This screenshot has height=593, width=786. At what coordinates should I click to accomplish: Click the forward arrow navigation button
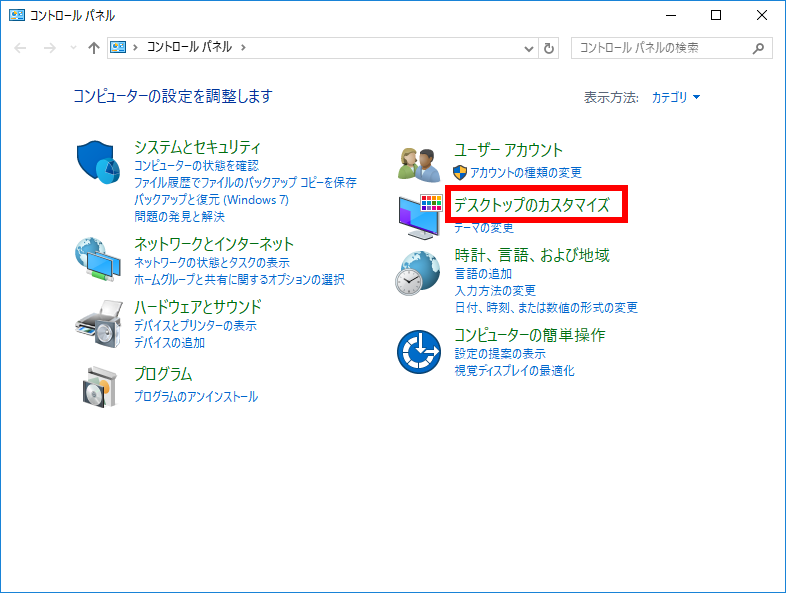(x=50, y=48)
